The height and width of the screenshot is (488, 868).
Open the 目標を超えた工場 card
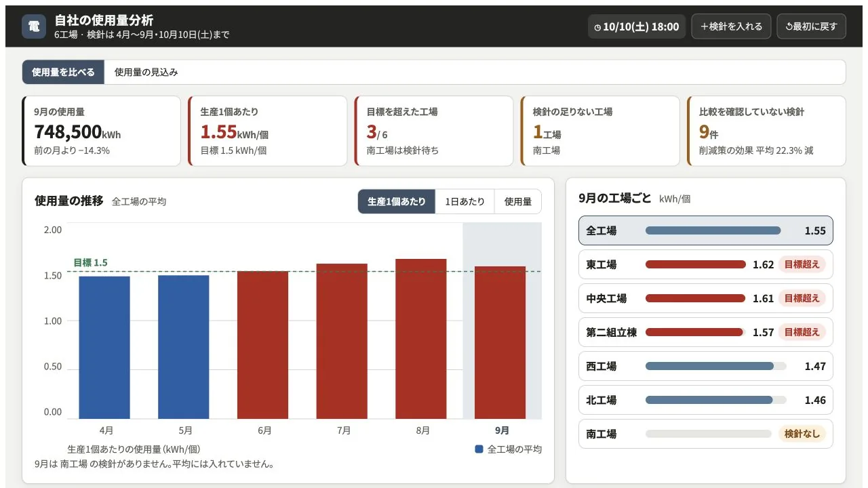(x=434, y=131)
